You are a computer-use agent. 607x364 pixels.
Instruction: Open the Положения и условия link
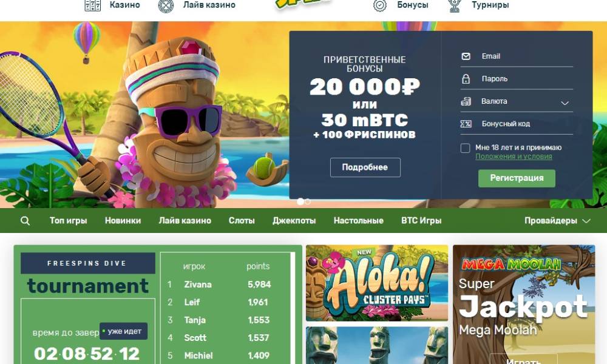tap(514, 157)
